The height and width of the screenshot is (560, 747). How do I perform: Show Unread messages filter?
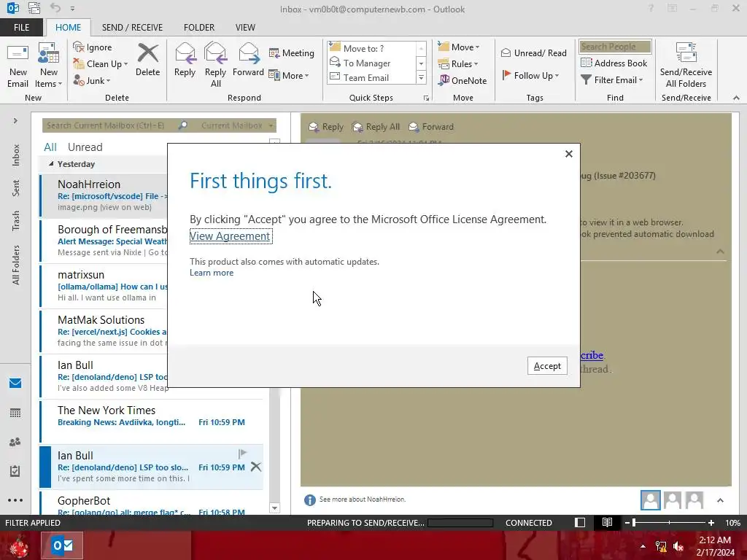(85, 147)
